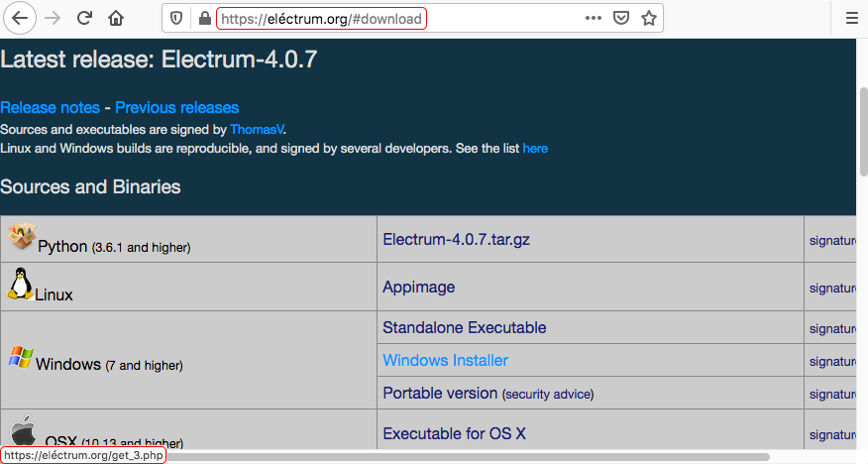Download Electrum-4.0.7.tar.gz

[456, 239]
